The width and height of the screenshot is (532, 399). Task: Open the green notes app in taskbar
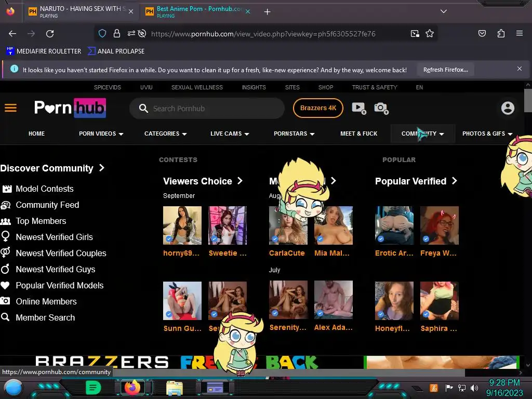[94, 388]
